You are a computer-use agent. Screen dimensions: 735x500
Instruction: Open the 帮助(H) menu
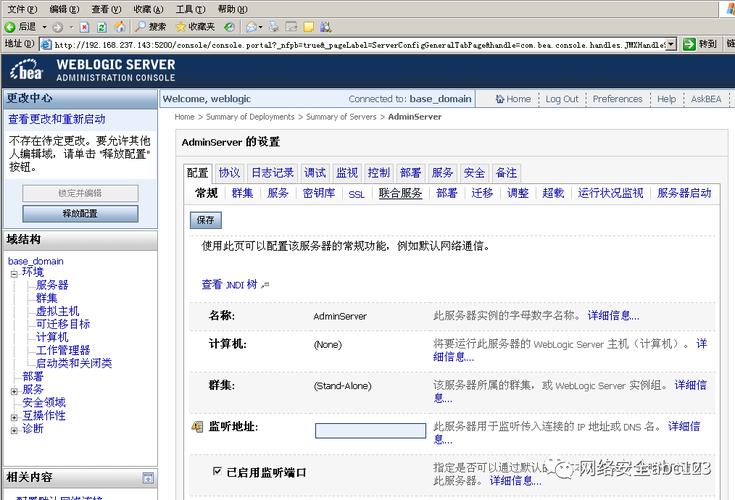tap(232, 9)
